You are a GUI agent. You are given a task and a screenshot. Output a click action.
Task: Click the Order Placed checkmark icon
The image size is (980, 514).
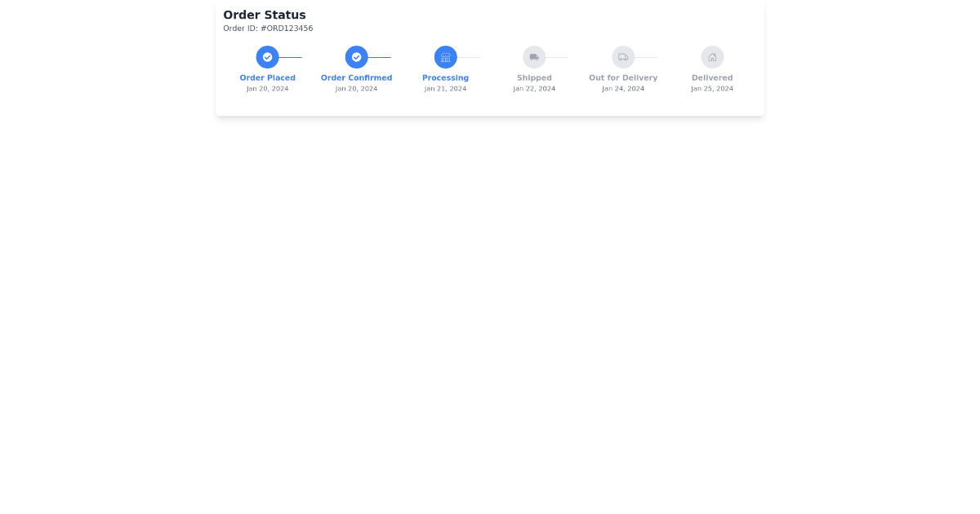click(267, 57)
